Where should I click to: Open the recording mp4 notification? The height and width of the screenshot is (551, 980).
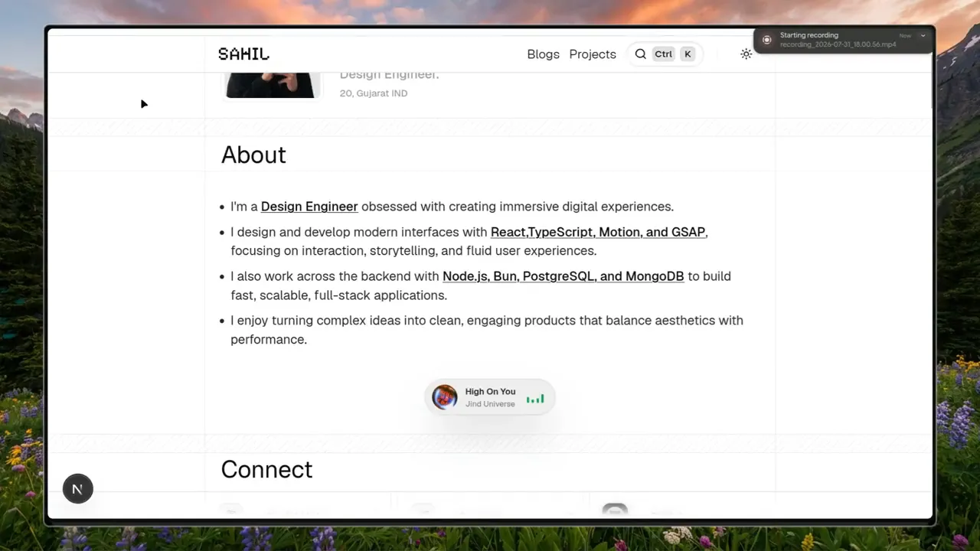pos(844,40)
